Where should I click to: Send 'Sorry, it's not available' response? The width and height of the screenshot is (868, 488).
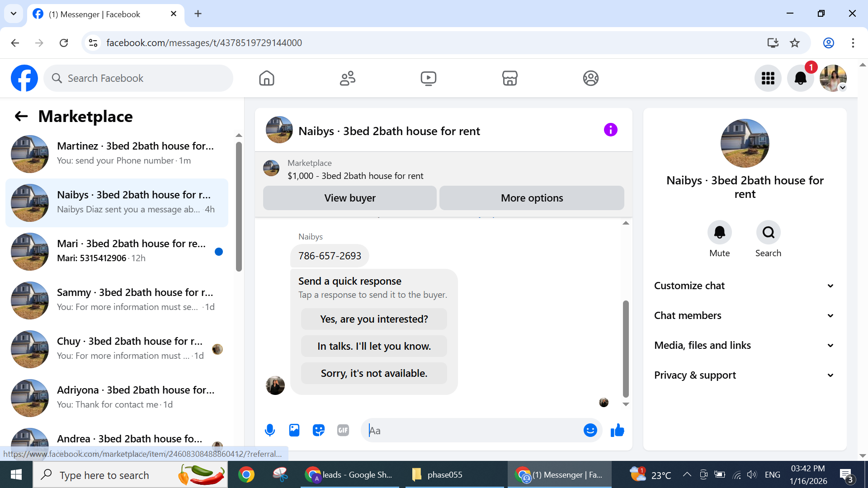tap(374, 373)
